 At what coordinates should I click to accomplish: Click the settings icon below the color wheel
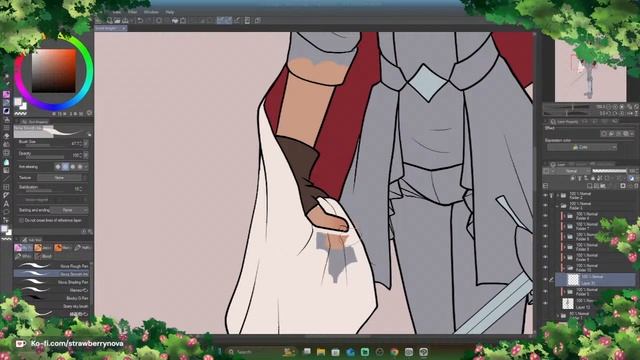coord(89,113)
